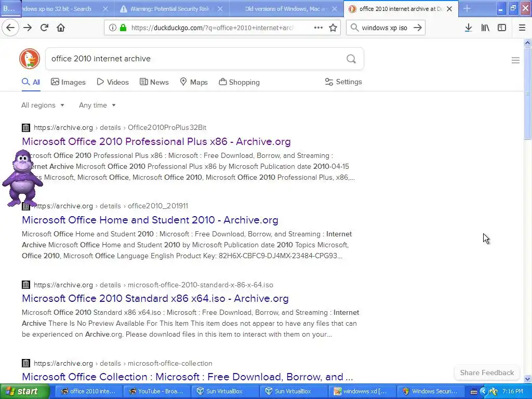Show site information icon in address bar
The image size is (532, 399).
(x=112, y=28)
